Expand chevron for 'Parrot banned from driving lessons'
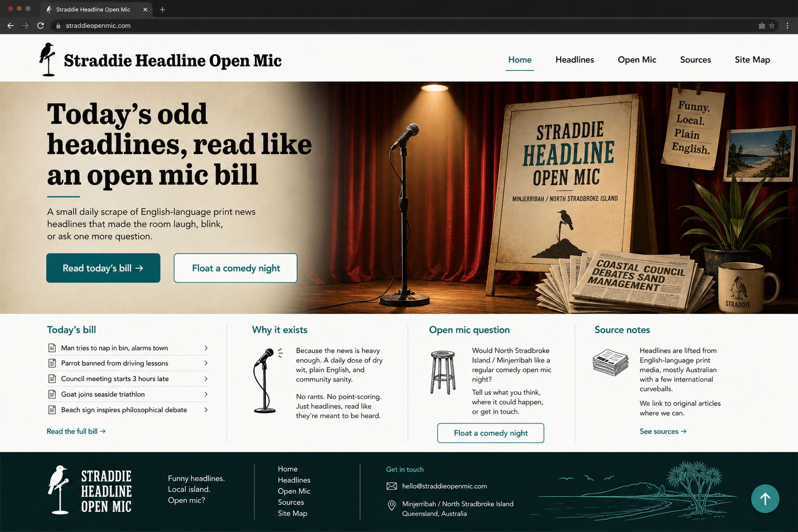This screenshot has width=798, height=532. (x=206, y=363)
